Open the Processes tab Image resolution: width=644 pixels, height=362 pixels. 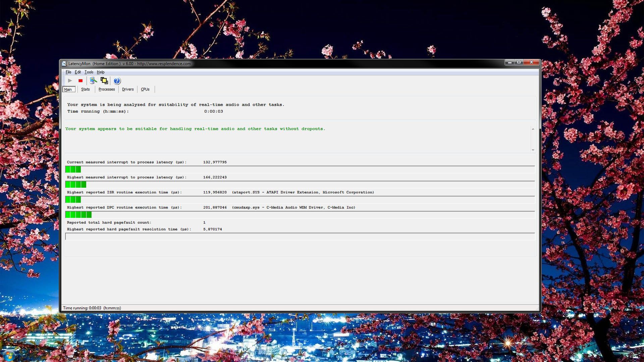[106, 89]
